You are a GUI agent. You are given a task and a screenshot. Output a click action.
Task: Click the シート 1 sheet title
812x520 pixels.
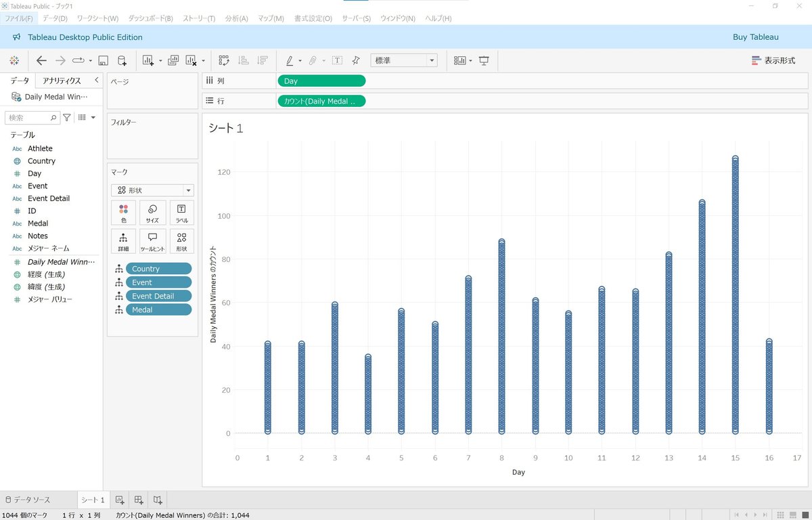click(x=226, y=128)
